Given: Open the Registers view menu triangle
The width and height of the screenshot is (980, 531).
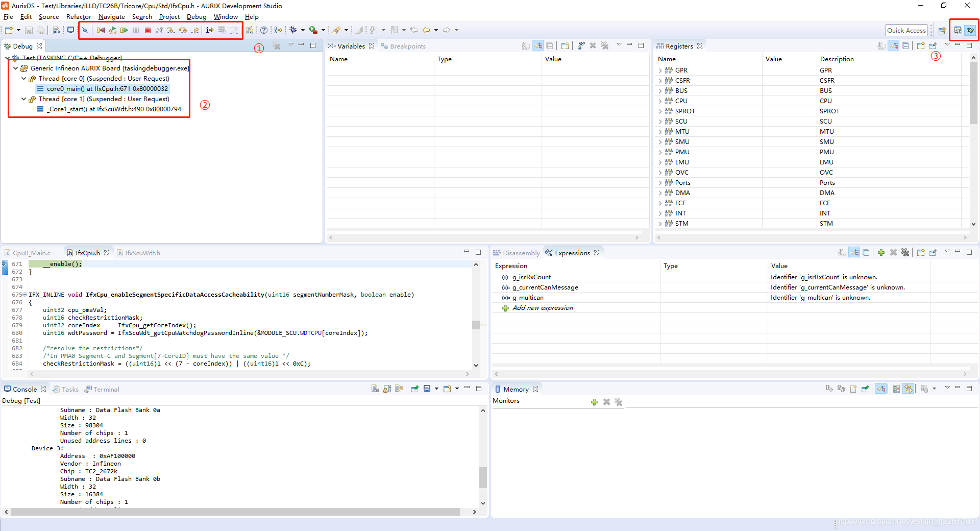Looking at the screenshot, I should (947, 45).
